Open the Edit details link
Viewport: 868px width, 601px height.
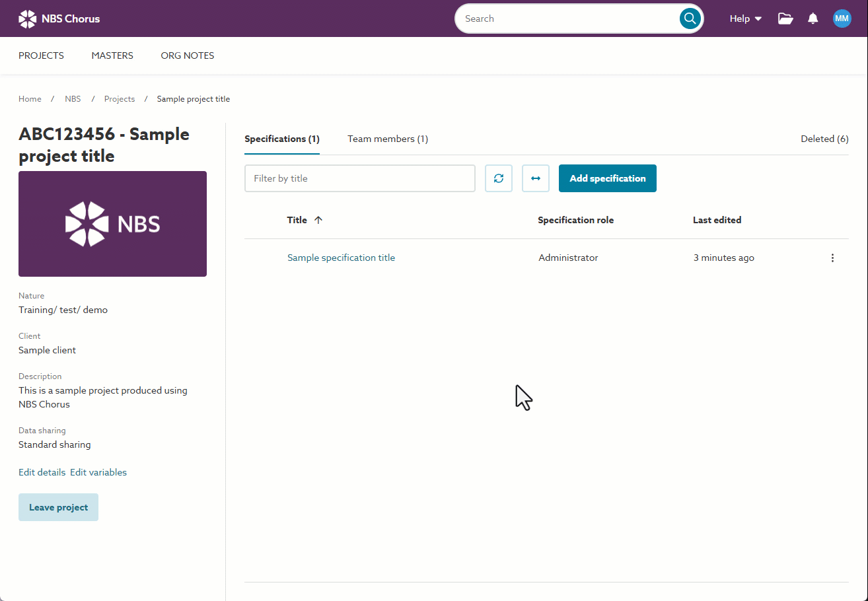point(42,472)
